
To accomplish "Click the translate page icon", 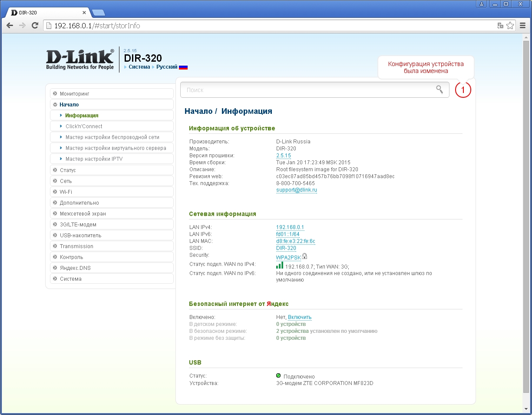I will coord(500,26).
